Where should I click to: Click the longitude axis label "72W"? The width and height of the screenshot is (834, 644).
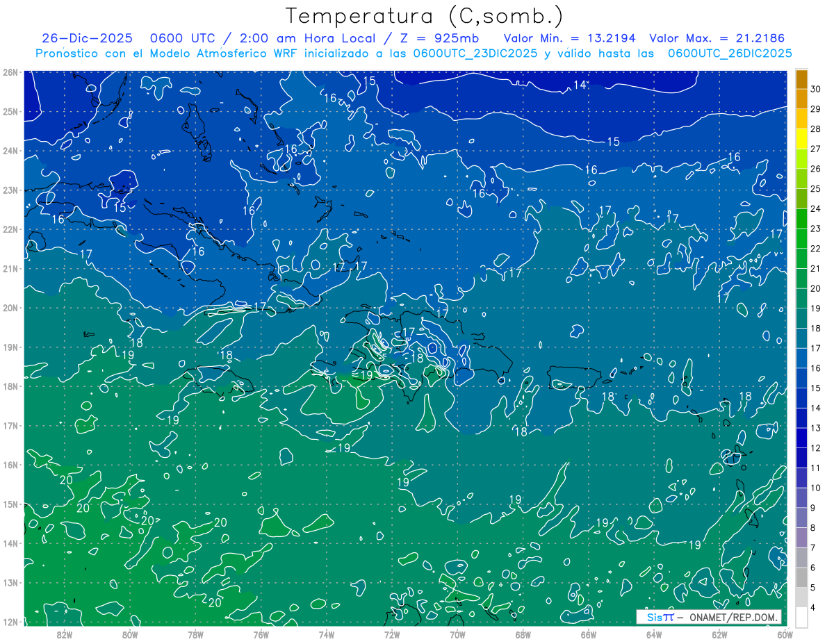392,634
